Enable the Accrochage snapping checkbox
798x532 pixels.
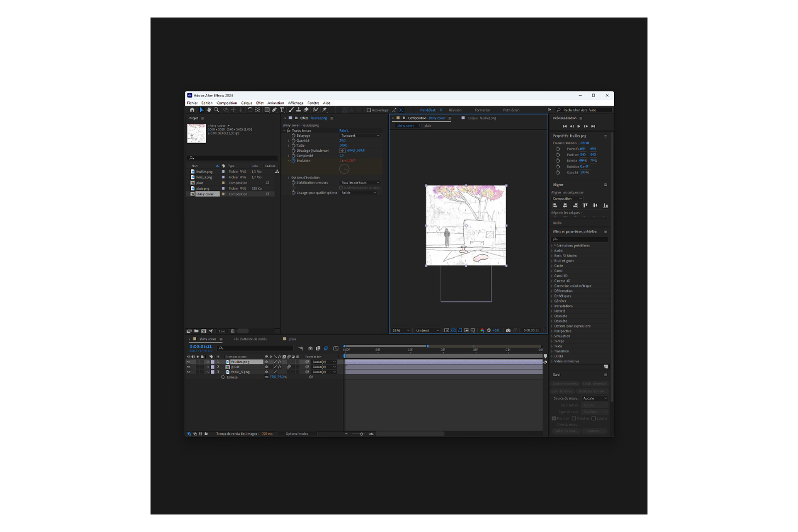(x=369, y=110)
